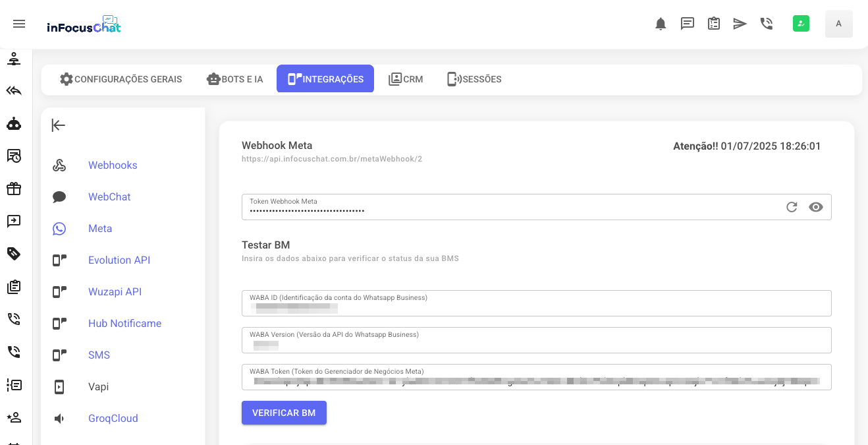Switch to the Bots e IA tab
This screenshot has height=445, width=868.
point(234,79)
